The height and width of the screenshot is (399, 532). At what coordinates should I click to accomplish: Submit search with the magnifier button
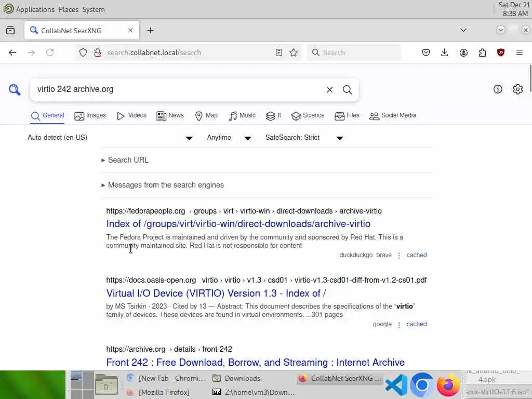pos(347,90)
